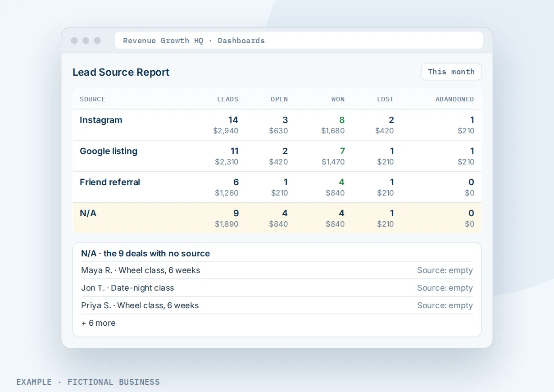554x392 pixels.
Task: Click Google listing won count 7
Action: click(342, 151)
